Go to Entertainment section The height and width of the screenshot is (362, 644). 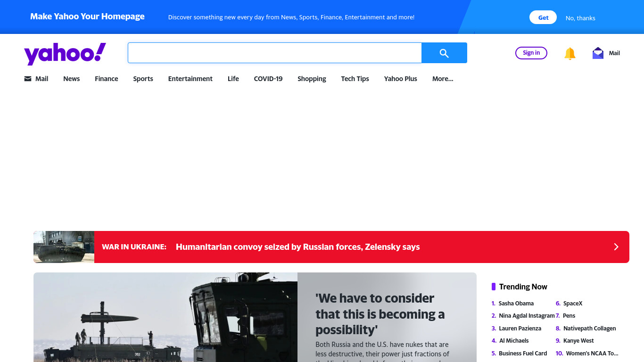tap(190, 79)
